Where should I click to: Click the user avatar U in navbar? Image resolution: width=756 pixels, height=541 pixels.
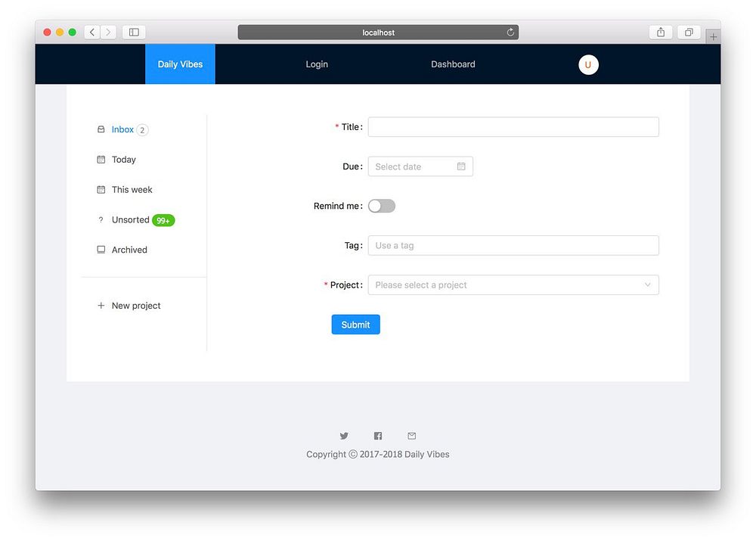588,64
